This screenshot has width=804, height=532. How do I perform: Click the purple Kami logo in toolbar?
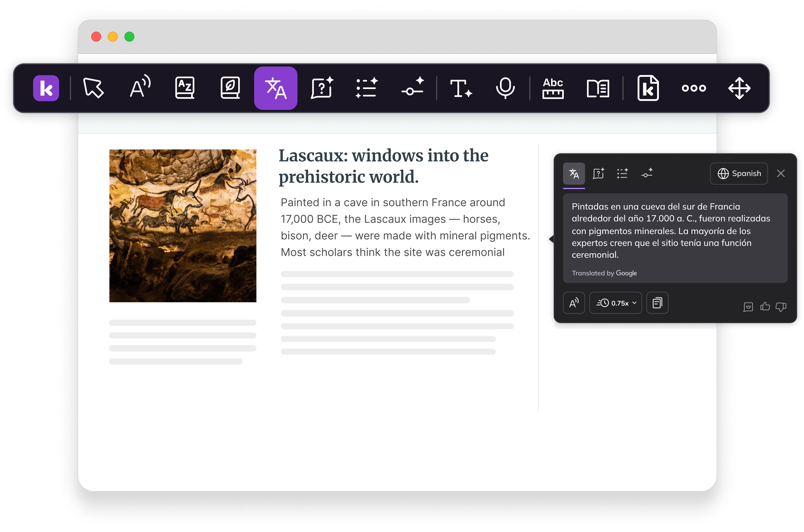(46, 88)
